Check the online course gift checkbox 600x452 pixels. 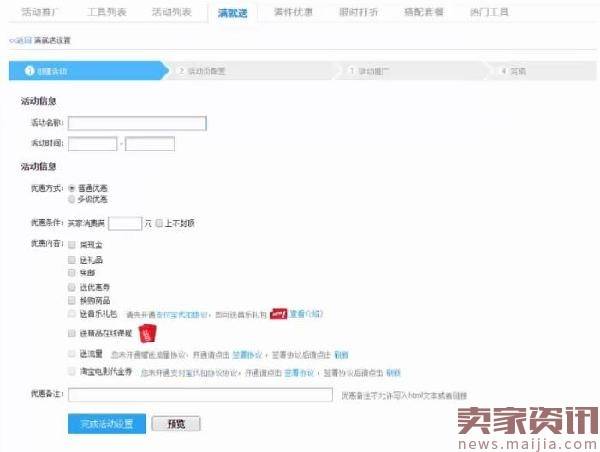(72, 333)
